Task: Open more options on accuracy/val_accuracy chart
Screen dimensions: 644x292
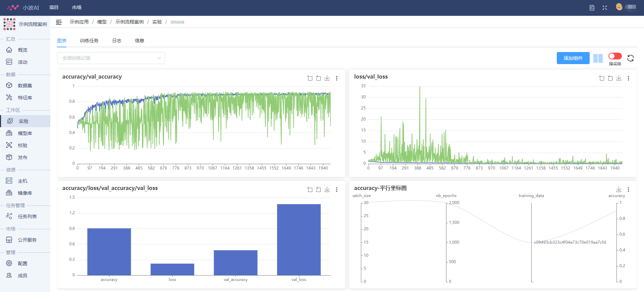Action: [x=336, y=78]
